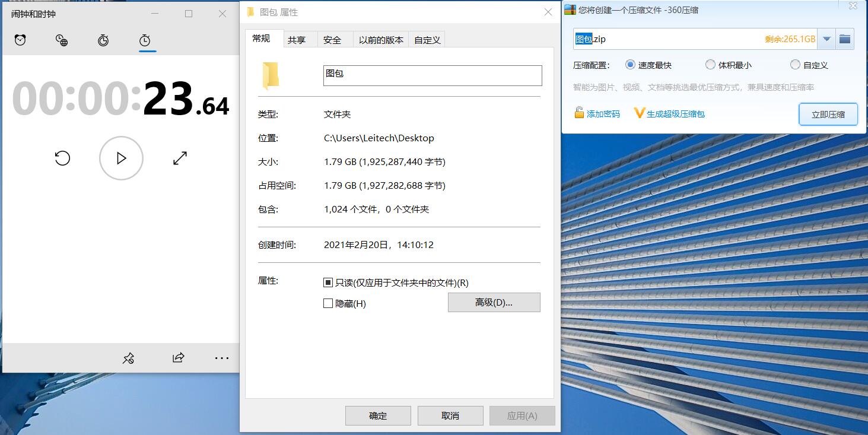The height and width of the screenshot is (435, 868).
Task: Close the 图包 属性 dialog
Action: click(548, 12)
